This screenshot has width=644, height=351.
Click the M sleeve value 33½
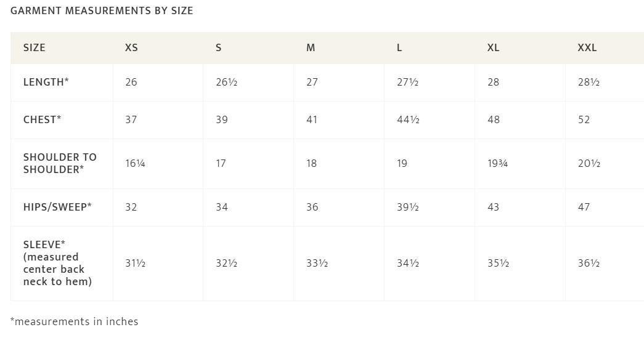click(317, 263)
